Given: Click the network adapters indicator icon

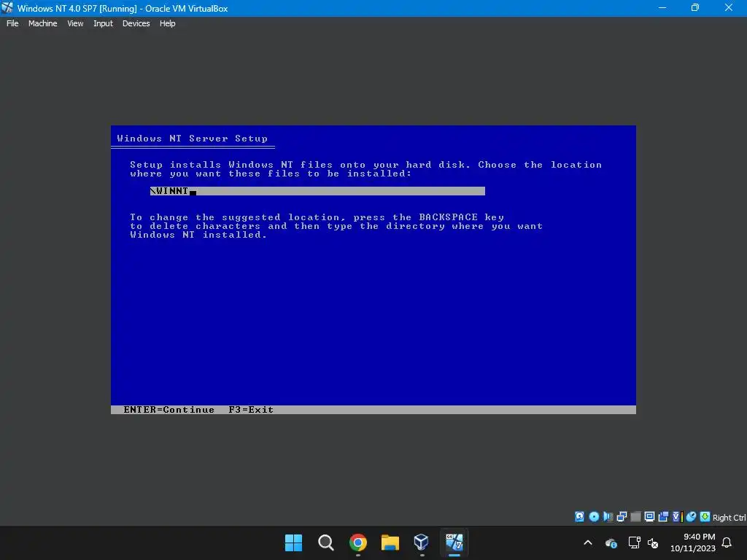Looking at the screenshot, I should [622, 517].
